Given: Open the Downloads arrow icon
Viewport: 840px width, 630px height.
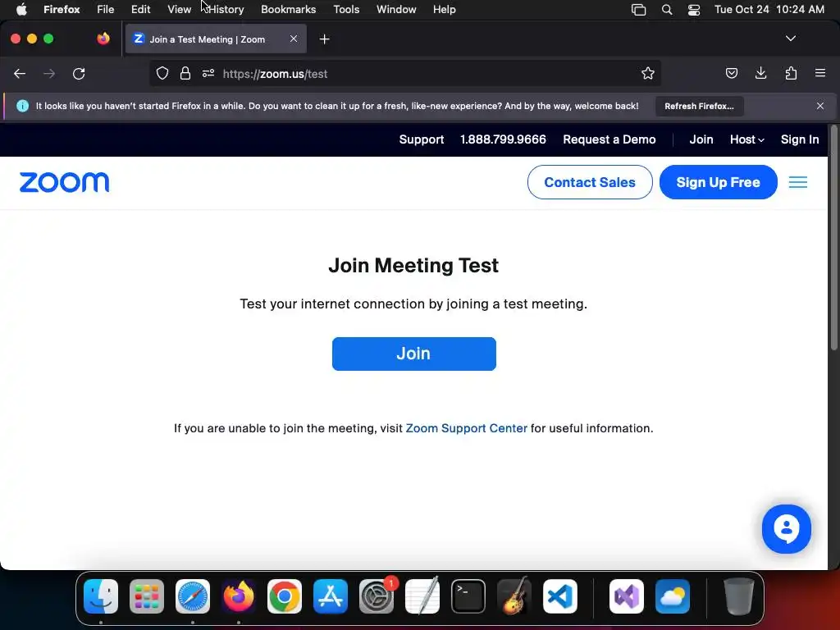Looking at the screenshot, I should (760, 73).
